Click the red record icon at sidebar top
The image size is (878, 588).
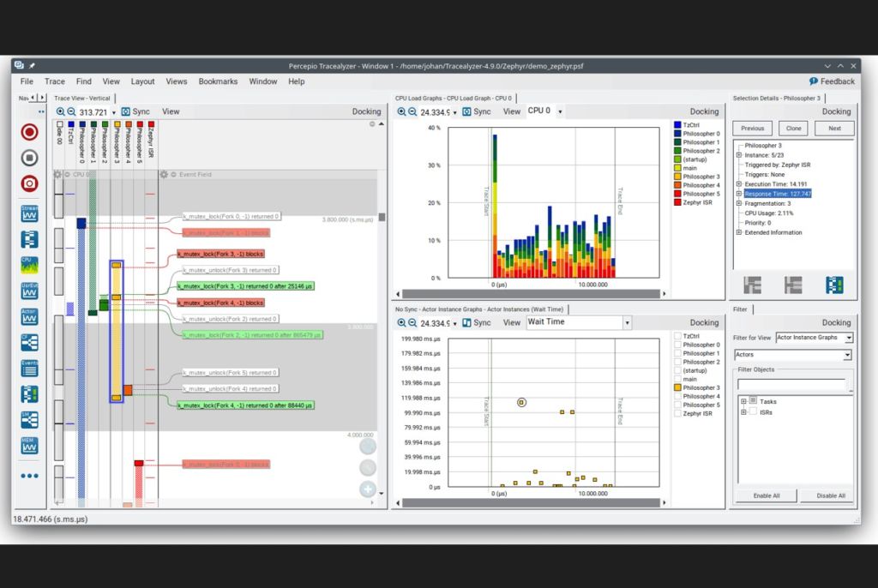[x=28, y=134]
